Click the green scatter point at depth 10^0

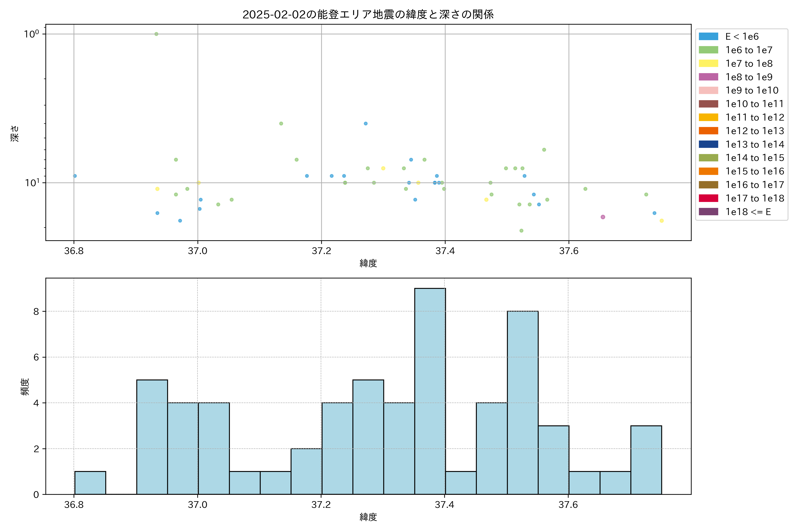pyautogui.click(x=156, y=34)
